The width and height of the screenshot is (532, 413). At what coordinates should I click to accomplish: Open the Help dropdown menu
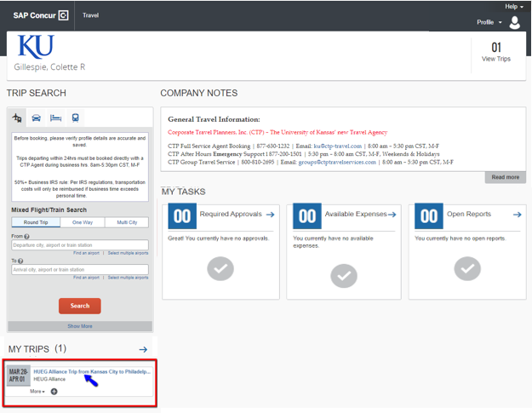click(513, 7)
